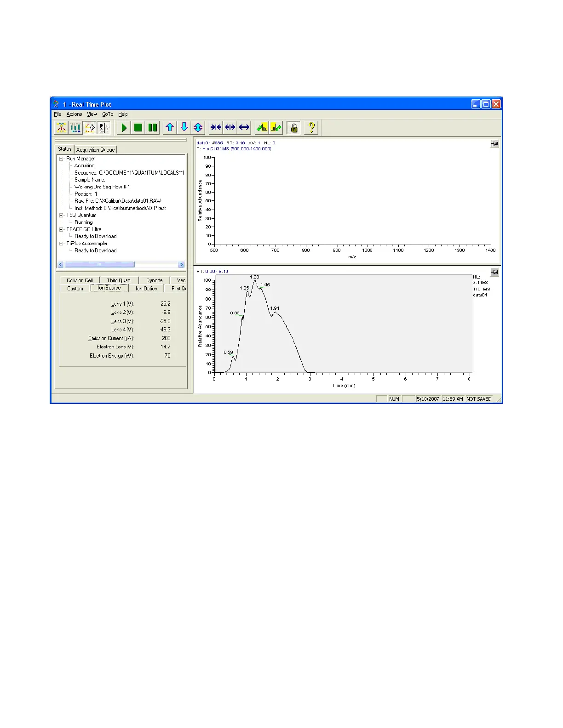Select the Collision Cell tab

click(80, 280)
